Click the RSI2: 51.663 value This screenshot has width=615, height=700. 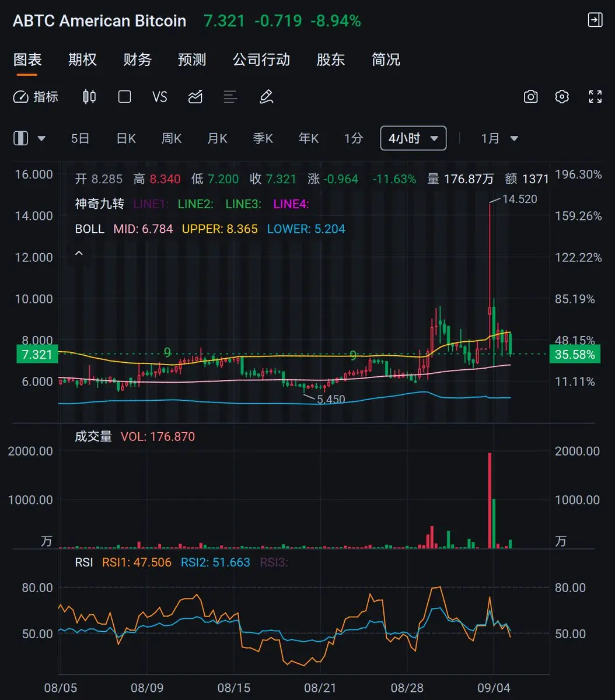(215, 562)
